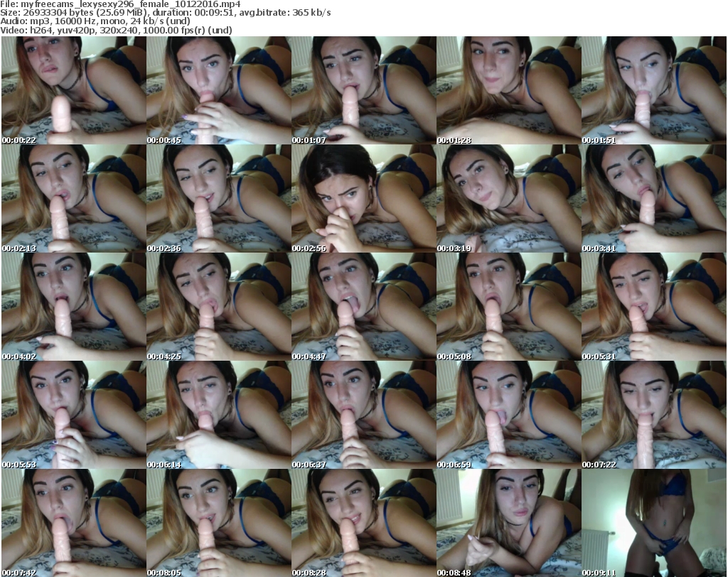Click the frame at 00:05:53
Viewport: 728px width, 577px height.
click(x=73, y=415)
